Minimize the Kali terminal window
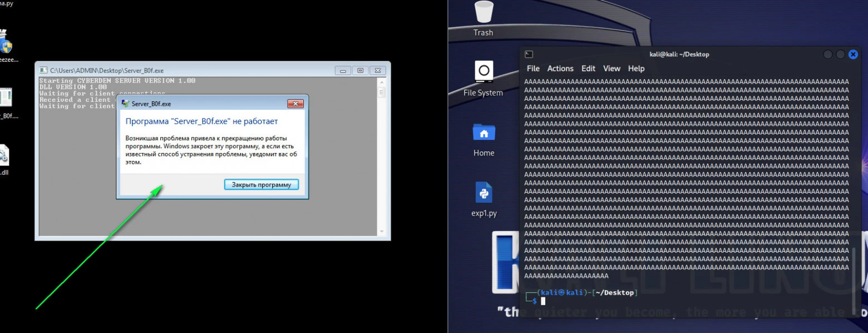The width and height of the screenshot is (868, 333). (x=827, y=54)
